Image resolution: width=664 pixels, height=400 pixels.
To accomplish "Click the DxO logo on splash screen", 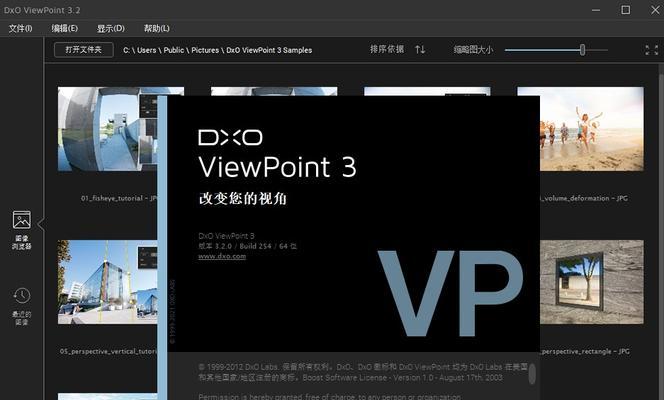I will pyautogui.click(x=230, y=138).
